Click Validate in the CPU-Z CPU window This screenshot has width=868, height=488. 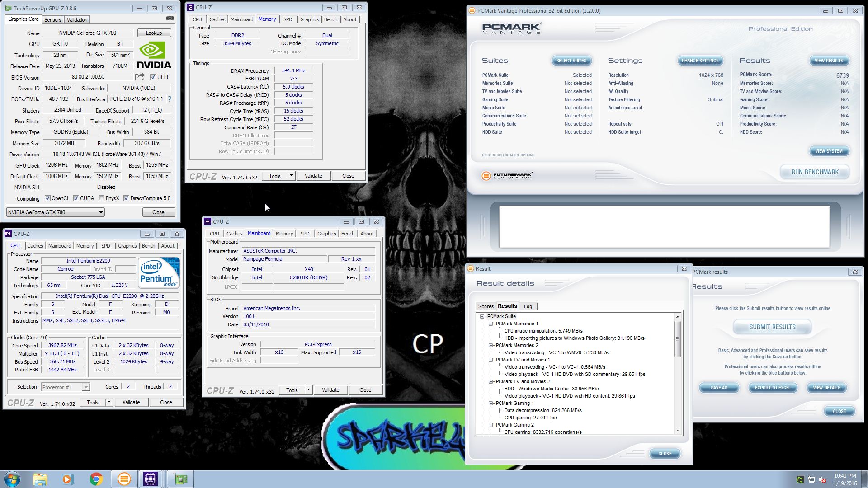[131, 402]
